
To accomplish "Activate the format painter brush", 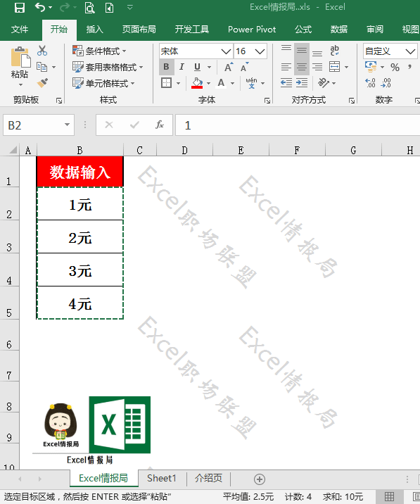I will click(x=42, y=83).
